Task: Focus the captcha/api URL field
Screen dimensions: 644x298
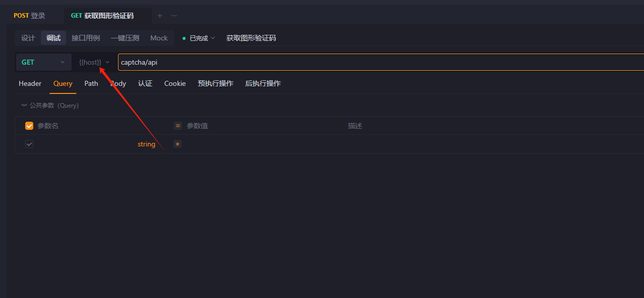Action: point(381,62)
